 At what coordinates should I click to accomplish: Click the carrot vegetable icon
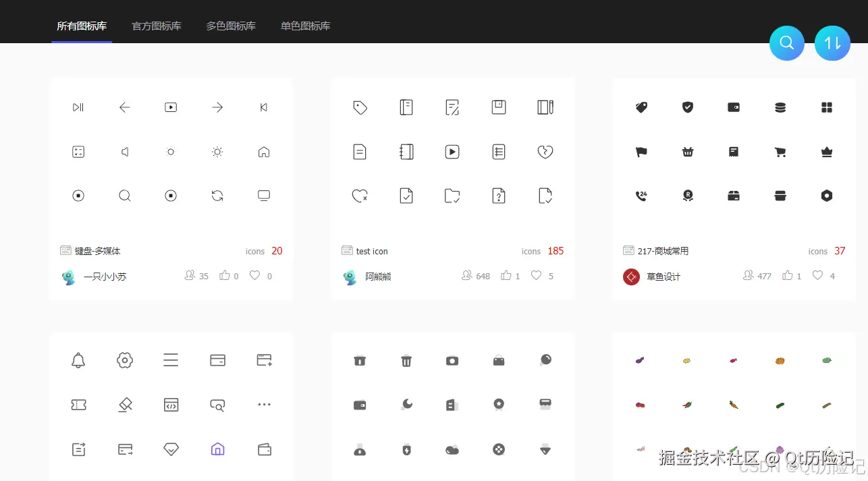tap(734, 405)
